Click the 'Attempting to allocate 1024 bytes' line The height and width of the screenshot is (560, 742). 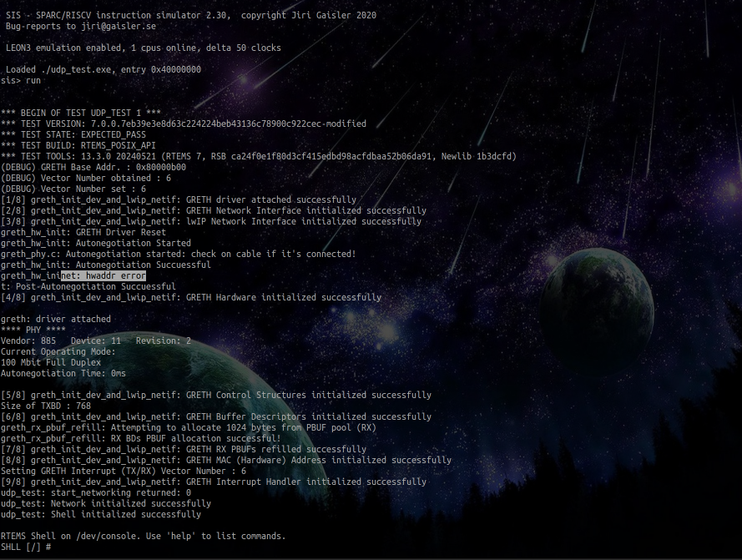tap(189, 428)
